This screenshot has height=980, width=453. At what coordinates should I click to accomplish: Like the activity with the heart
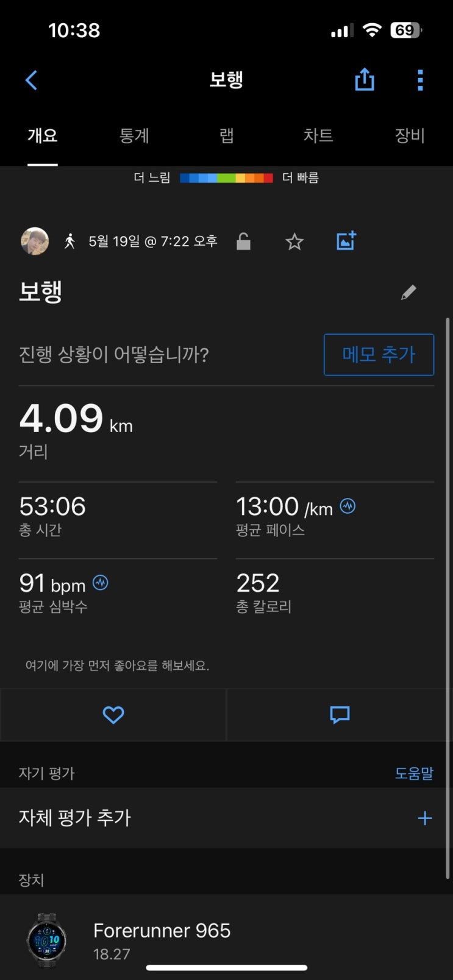113,714
